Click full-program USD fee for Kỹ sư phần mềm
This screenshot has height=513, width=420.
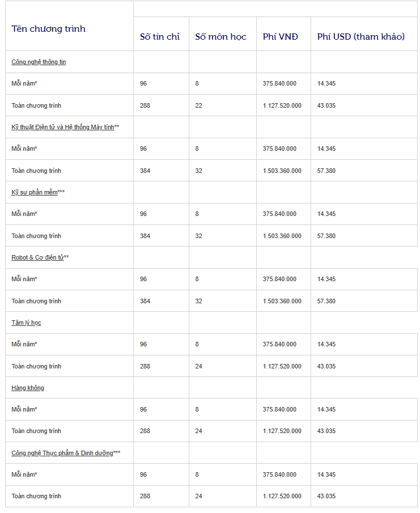[x=326, y=236]
